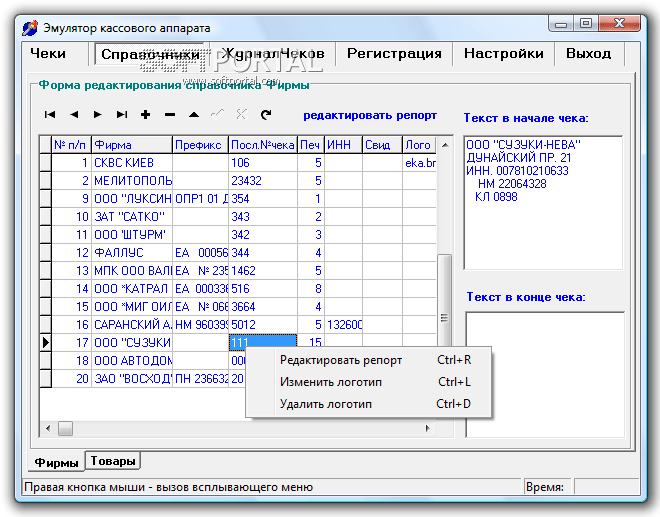
Task: Open Журнал Чеков tab
Action: (274, 53)
